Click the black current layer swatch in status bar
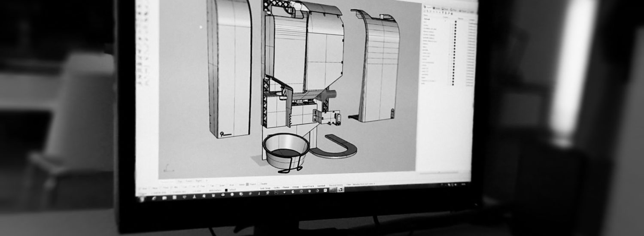The image size is (644, 236). pyautogui.click(x=226, y=190)
